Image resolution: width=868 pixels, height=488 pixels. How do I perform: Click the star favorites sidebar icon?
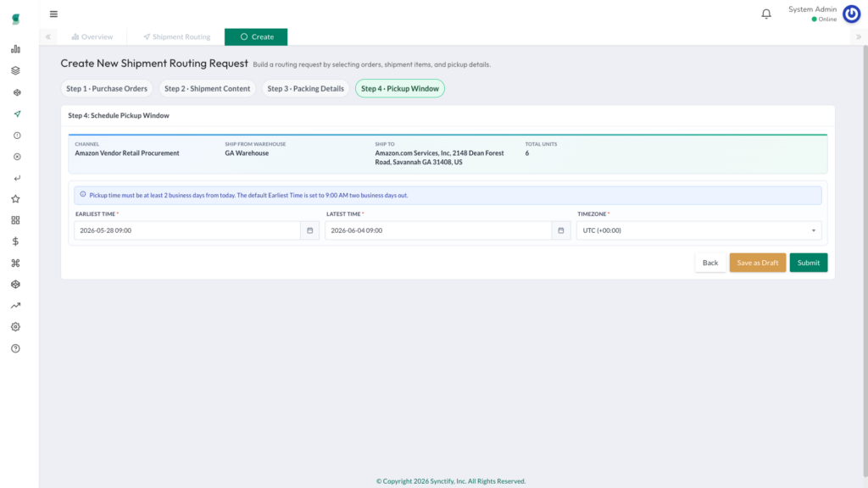tap(15, 199)
